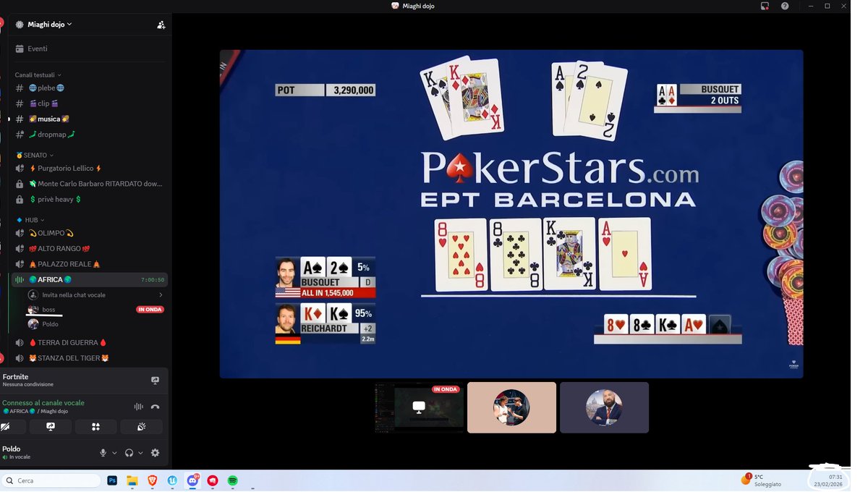Open Brave browser from the taskbar
868x492 pixels.
tap(153, 480)
